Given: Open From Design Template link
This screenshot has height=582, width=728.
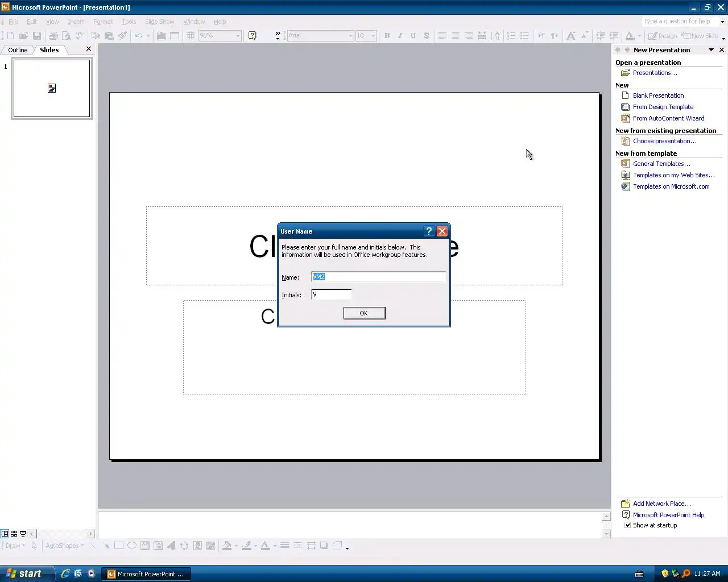Looking at the screenshot, I should point(663,107).
